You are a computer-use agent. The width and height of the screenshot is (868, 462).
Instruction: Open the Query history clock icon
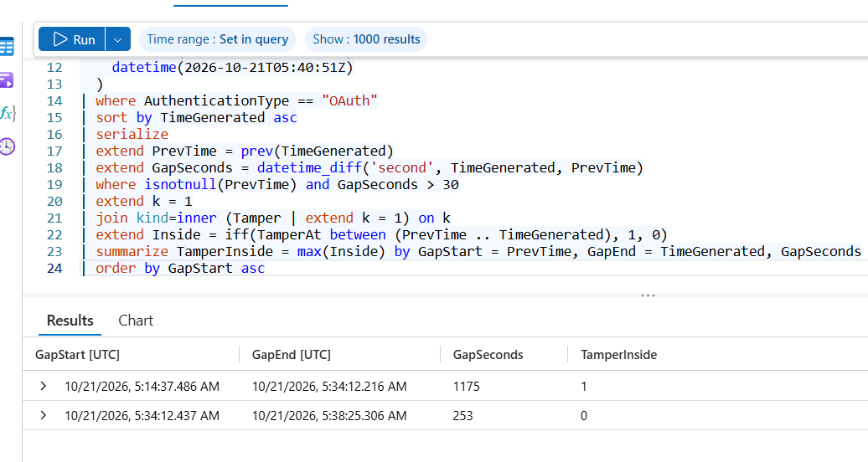click(8, 146)
